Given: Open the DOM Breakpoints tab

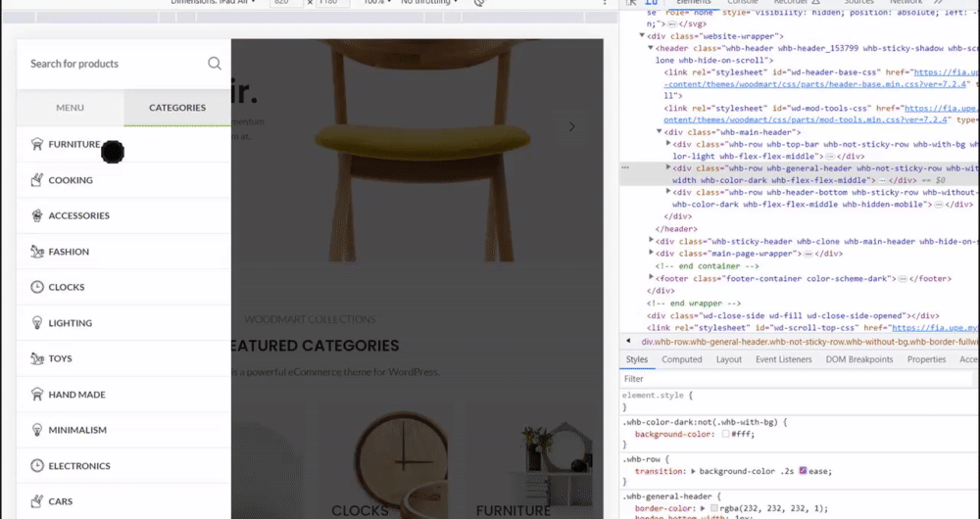Looking at the screenshot, I should point(859,359).
